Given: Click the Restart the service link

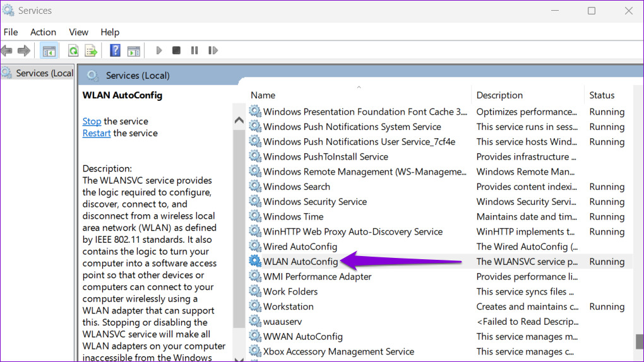Looking at the screenshot, I should point(97,133).
